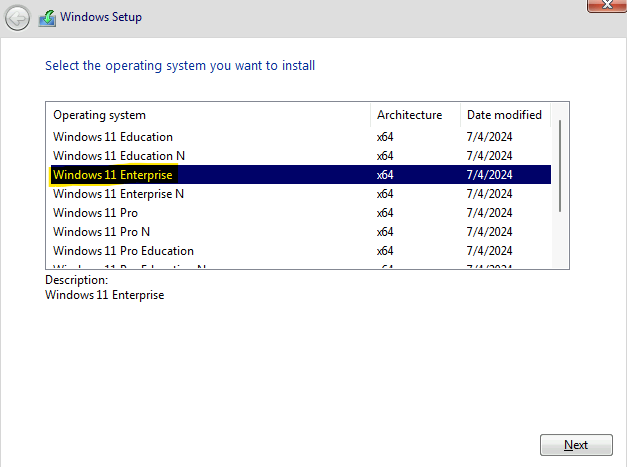Click 7/4/2024 in the Pro Education row
This screenshot has width=627, height=467.
(x=489, y=251)
